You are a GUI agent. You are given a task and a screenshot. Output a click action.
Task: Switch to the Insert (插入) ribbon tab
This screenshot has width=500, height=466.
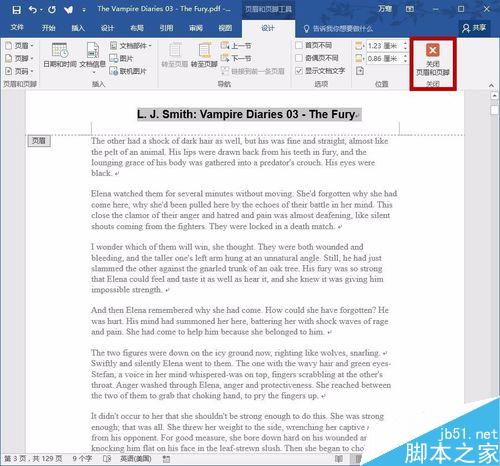tap(78, 28)
